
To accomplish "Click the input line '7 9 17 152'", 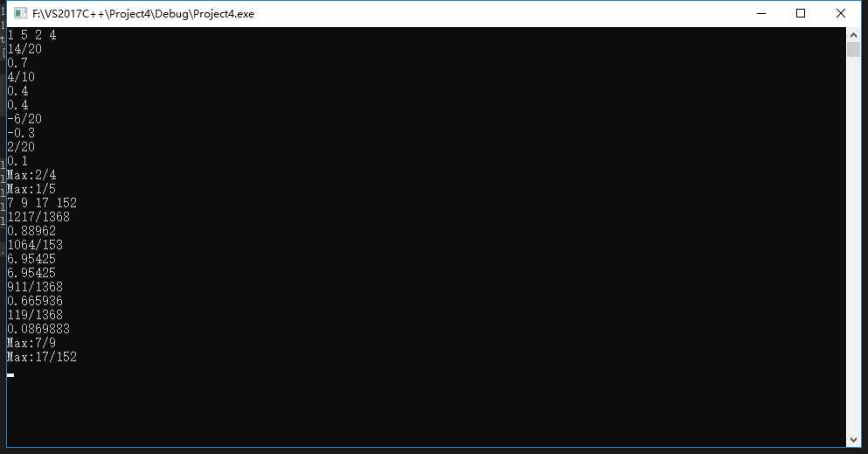I will (x=42, y=203).
